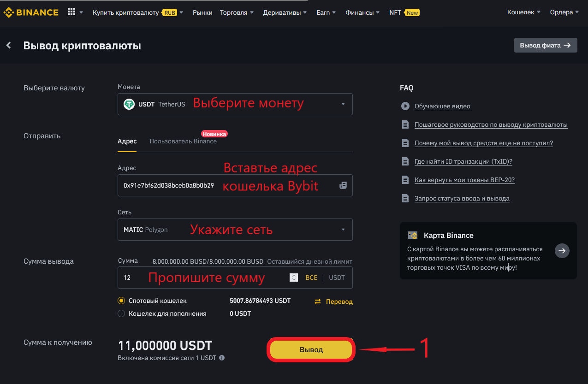Open the Как вернуть мои токены BEP-20 link
The image size is (588, 384).
[464, 180]
